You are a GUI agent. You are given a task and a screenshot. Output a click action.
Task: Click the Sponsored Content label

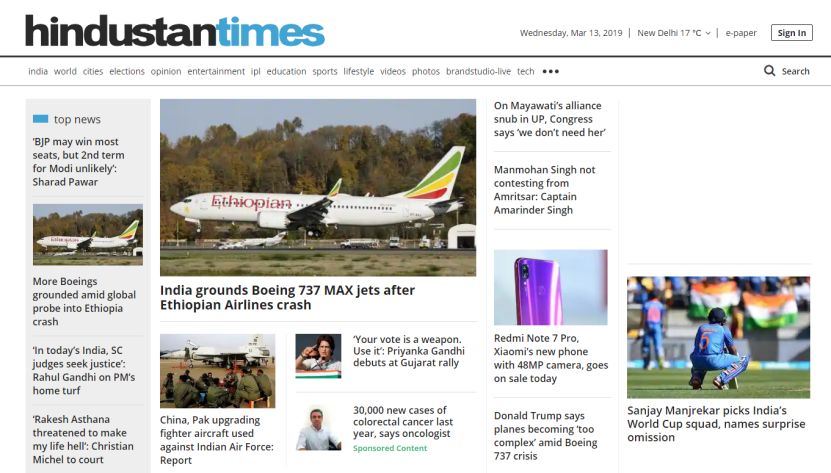(x=390, y=448)
